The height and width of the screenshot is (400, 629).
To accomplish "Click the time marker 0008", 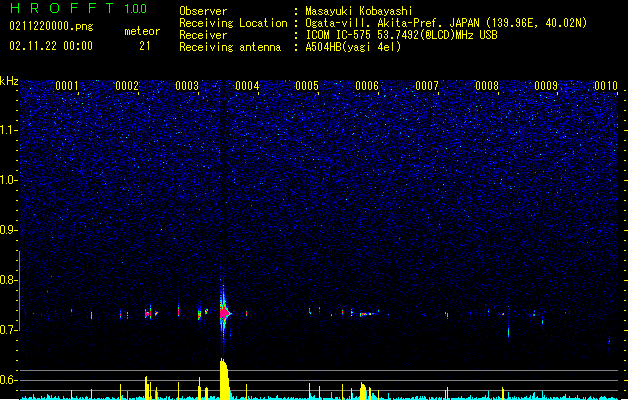I will pos(487,86).
